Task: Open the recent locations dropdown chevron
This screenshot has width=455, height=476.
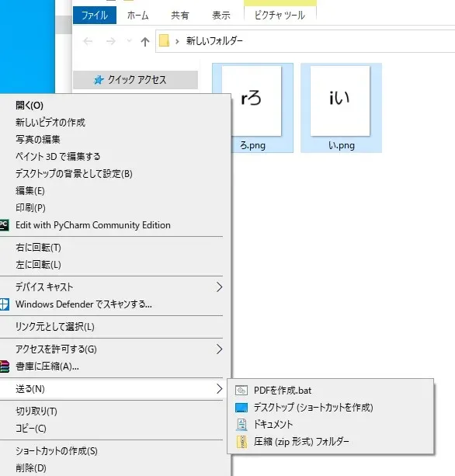Action: pyautogui.click(x=130, y=41)
